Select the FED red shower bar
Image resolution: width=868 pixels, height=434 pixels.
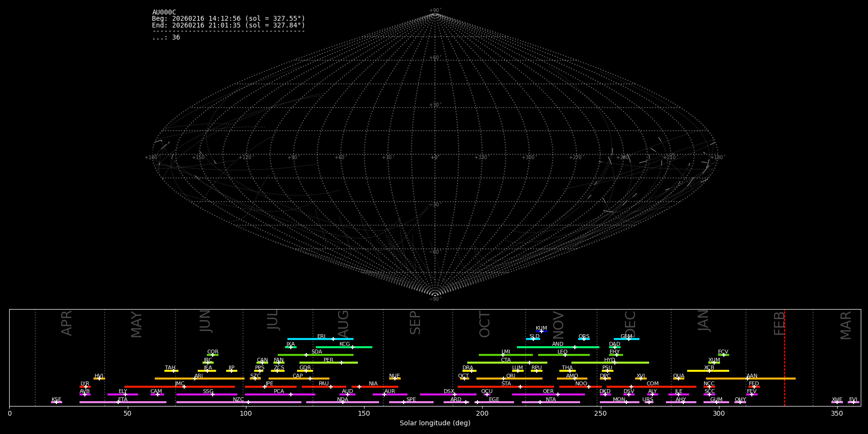click(x=754, y=387)
